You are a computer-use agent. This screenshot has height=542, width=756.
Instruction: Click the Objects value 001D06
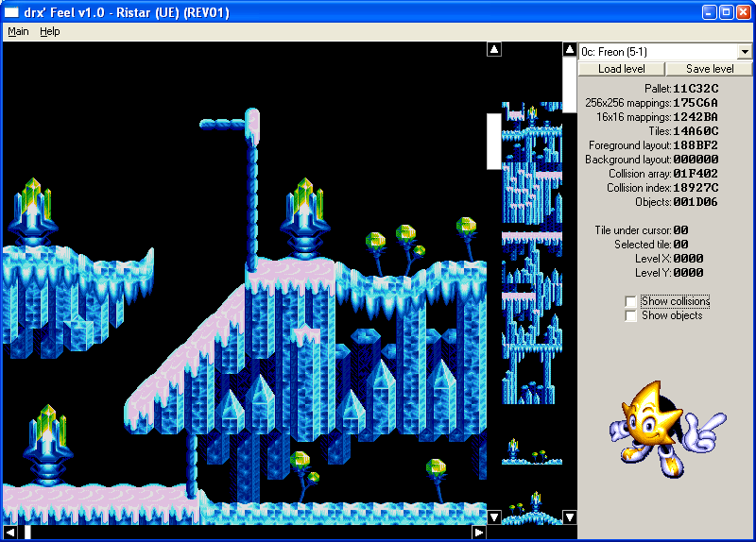(x=696, y=202)
